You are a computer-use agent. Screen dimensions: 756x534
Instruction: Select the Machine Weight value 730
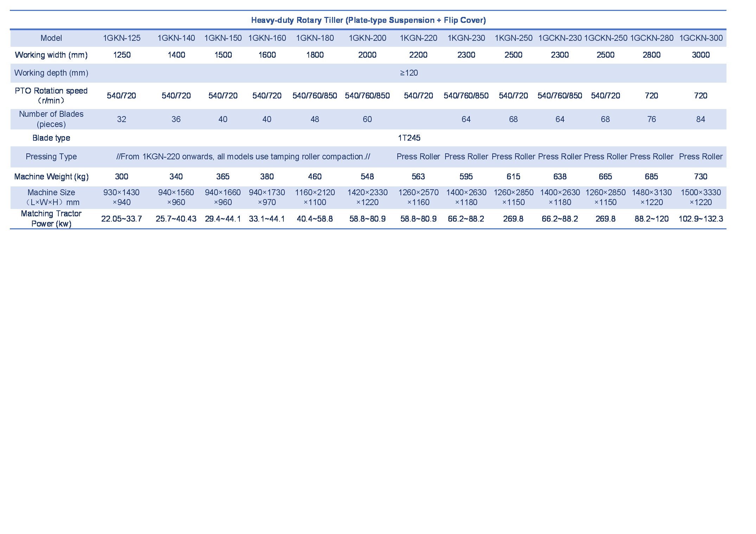[x=700, y=177]
